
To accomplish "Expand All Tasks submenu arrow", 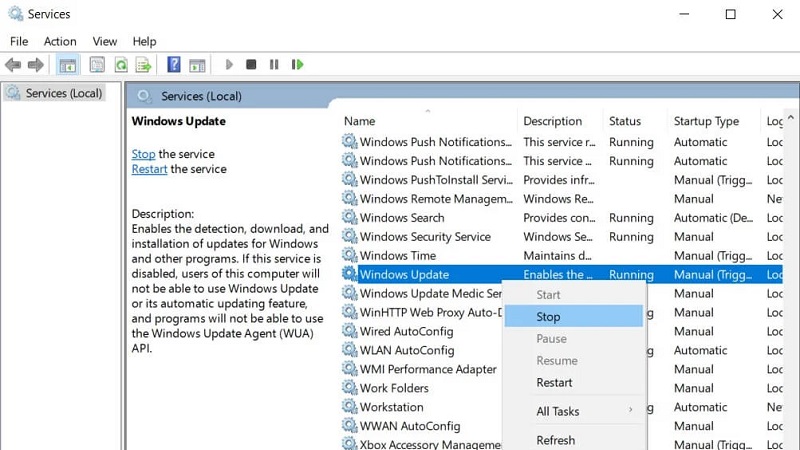I will coord(631,411).
